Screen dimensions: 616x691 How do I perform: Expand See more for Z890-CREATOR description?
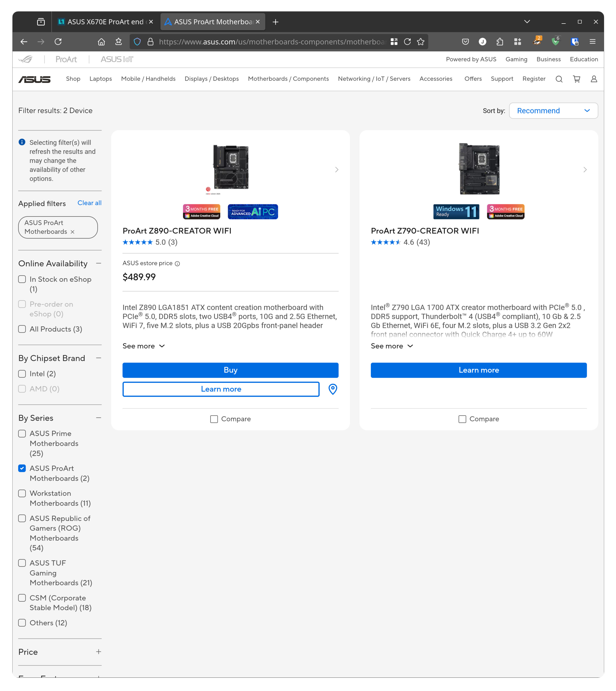[x=143, y=346]
